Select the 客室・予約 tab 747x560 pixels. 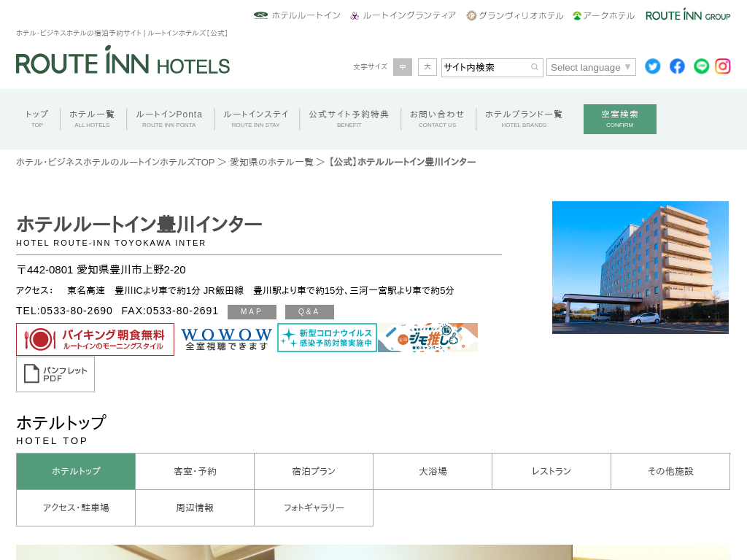pyautogui.click(x=195, y=472)
